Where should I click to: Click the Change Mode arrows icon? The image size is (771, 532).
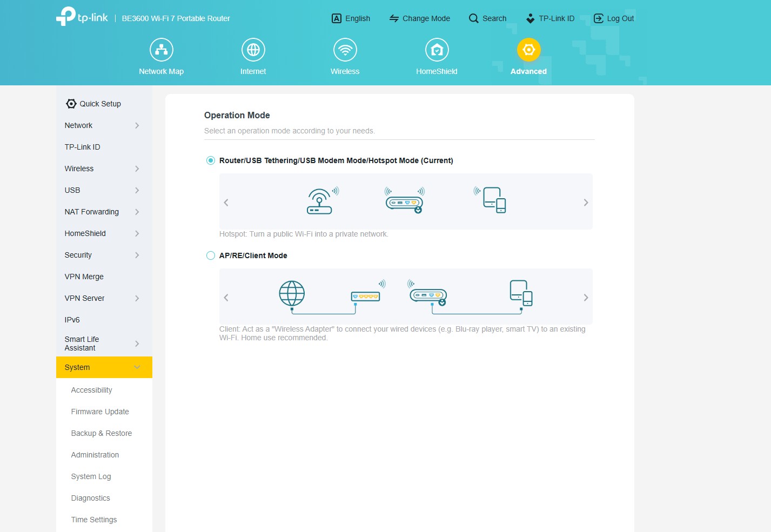(x=394, y=18)
